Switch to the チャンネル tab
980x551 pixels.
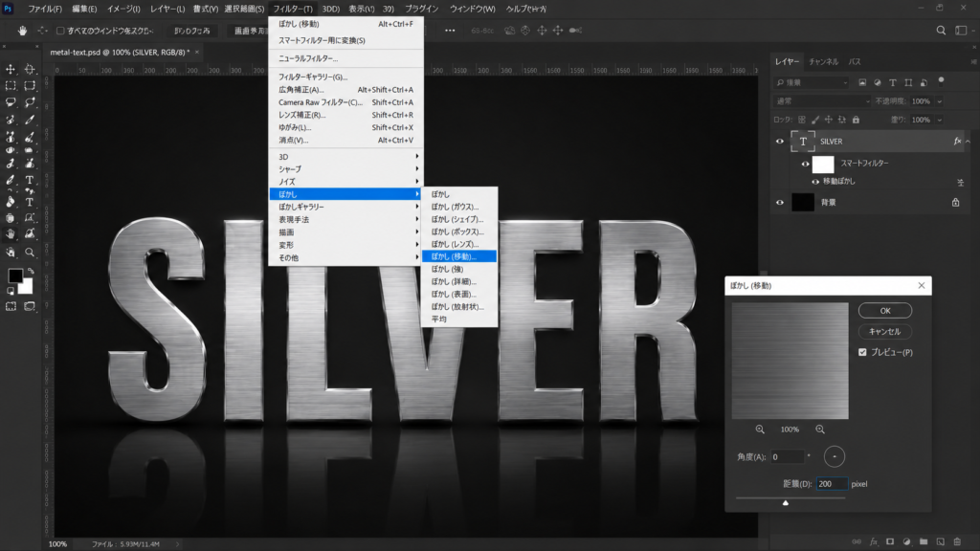tap(823, 62)
